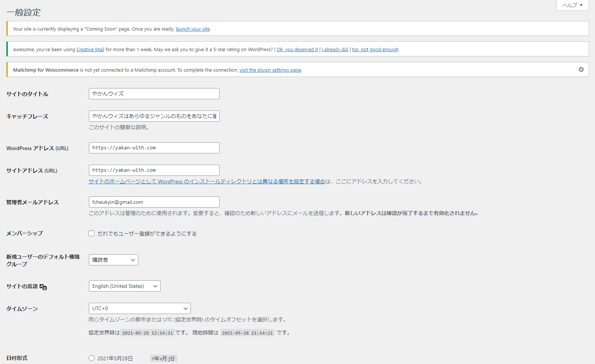Open the サイトのホームページ install directory help link

pos(207,181)
